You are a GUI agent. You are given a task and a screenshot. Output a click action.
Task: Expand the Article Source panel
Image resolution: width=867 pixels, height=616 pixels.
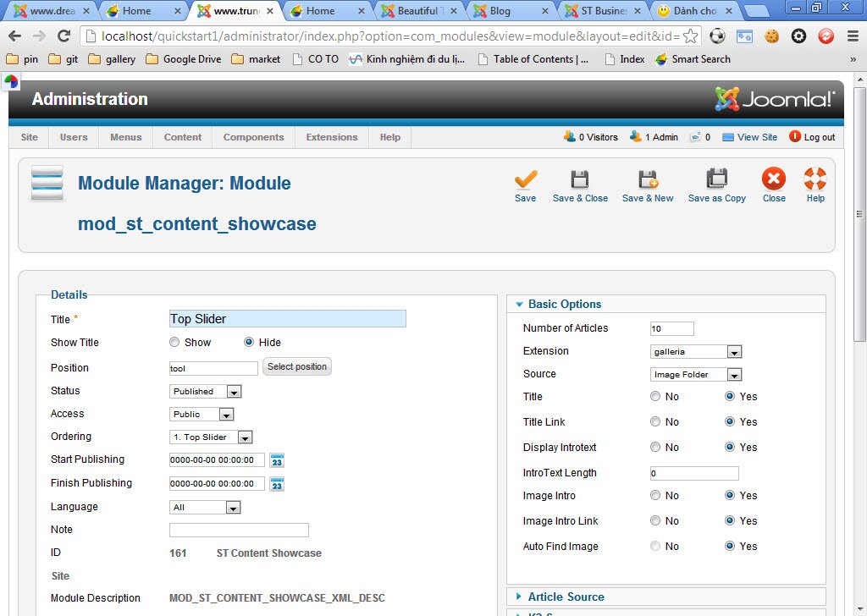click(x=566, y=597)
